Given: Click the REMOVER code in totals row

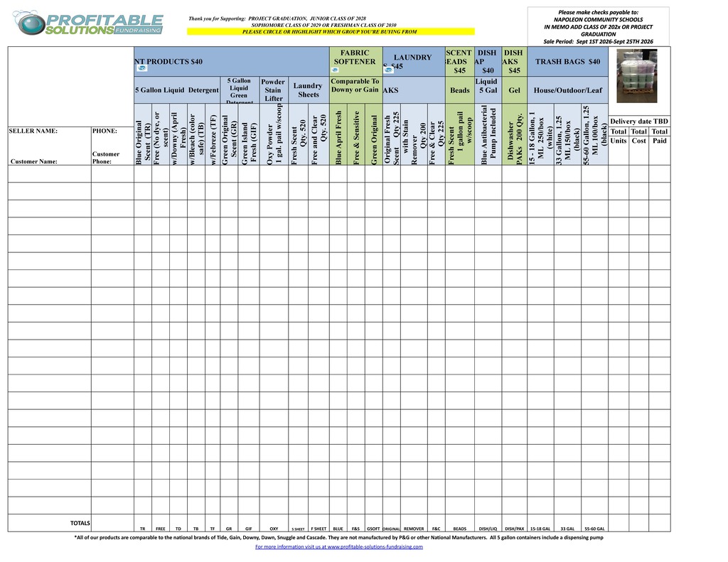Looking at the screenshot, I should pos(414,529).
